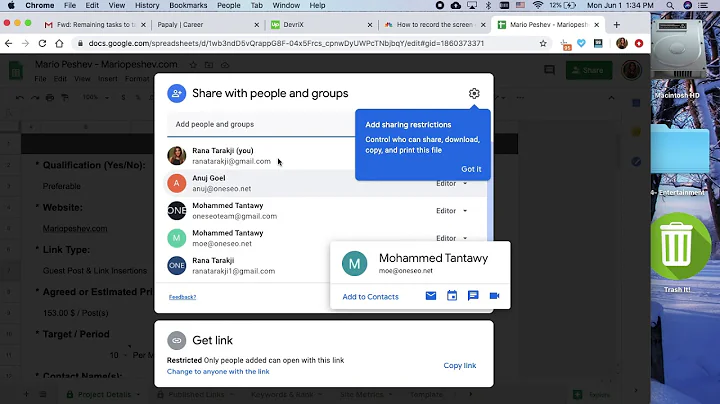
Task: Click the Chrome profile avatar in toolbar
Action: 622,43
